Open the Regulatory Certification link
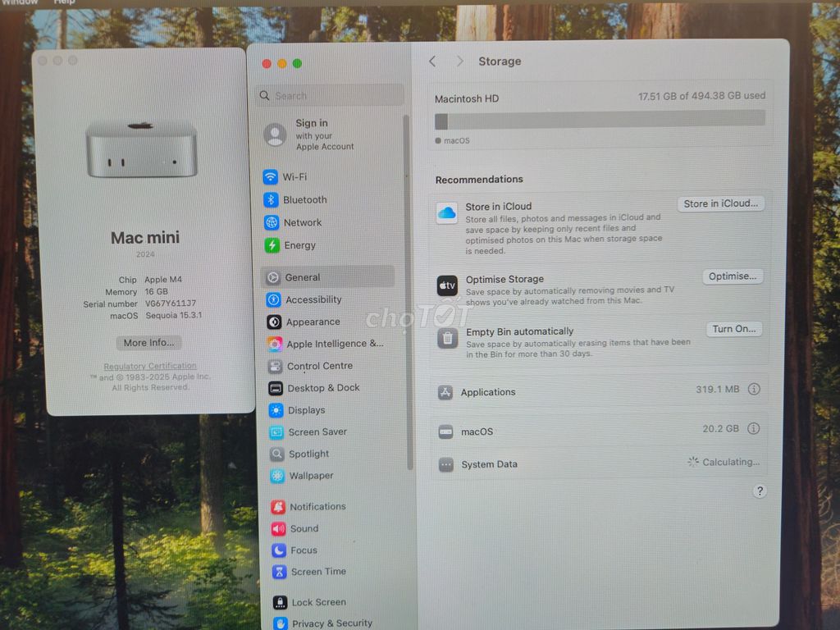 tap(150, 366)
